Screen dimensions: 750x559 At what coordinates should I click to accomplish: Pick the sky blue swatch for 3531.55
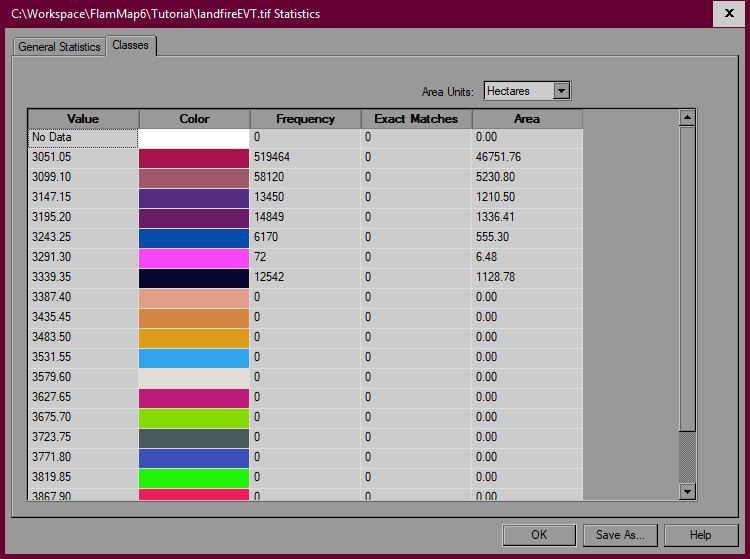click(x=194, y=358)
